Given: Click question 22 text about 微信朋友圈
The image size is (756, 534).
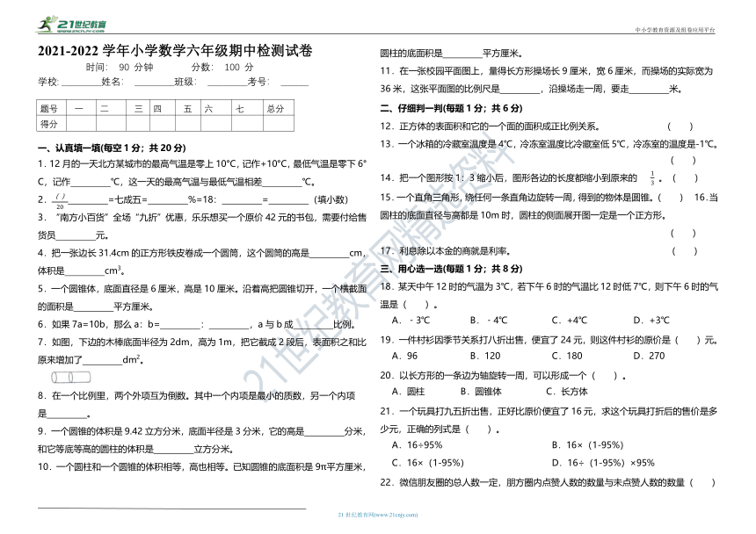Looking at the screenshot, I should 548,483.
